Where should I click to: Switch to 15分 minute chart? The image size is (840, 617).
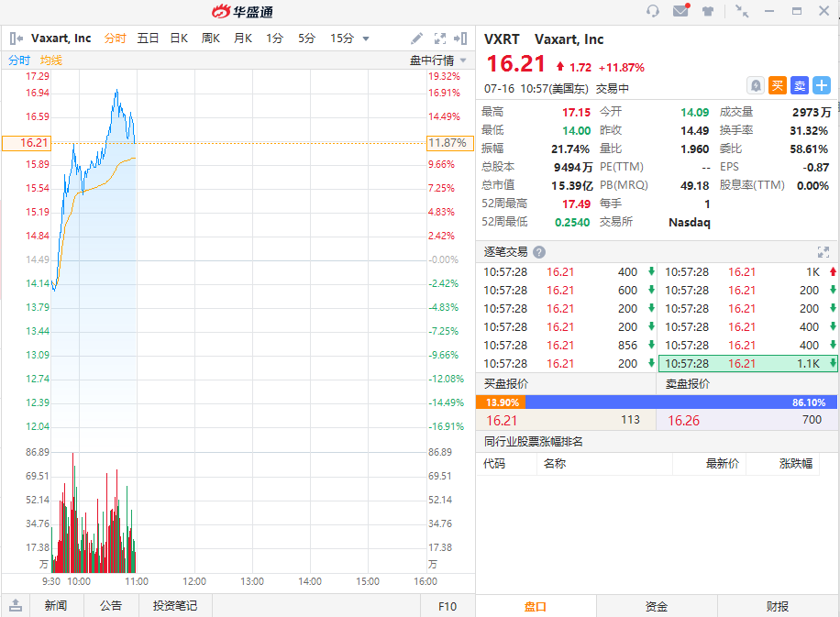[x=342, y=39]
